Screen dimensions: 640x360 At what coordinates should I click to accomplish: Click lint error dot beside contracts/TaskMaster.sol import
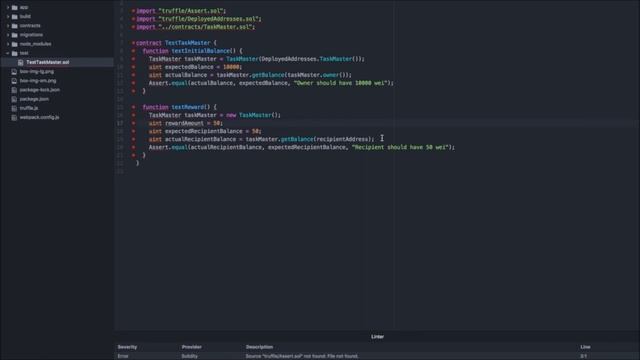[x=133, y=27]
